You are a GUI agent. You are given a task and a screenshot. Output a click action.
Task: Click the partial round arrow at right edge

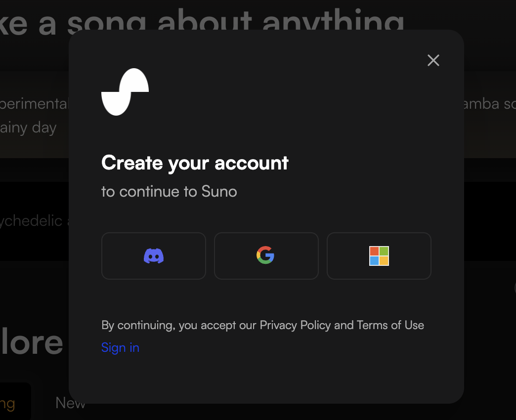coord(515,288)
